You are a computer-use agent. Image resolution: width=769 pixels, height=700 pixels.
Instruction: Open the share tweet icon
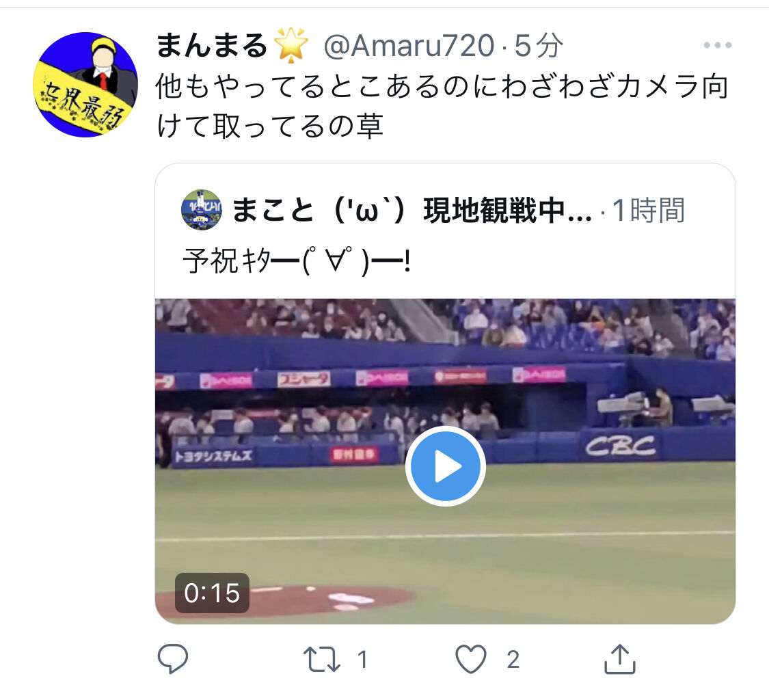pos(619,658)
